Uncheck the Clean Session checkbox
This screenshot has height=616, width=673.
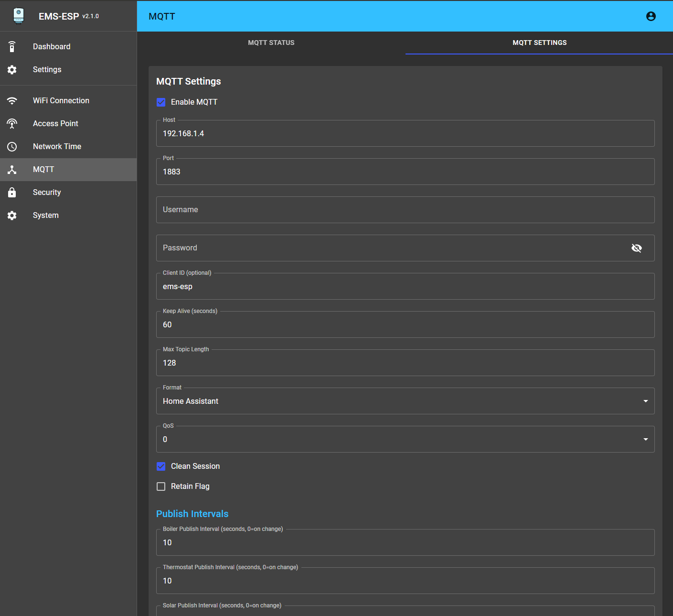(x=161, y=466)
